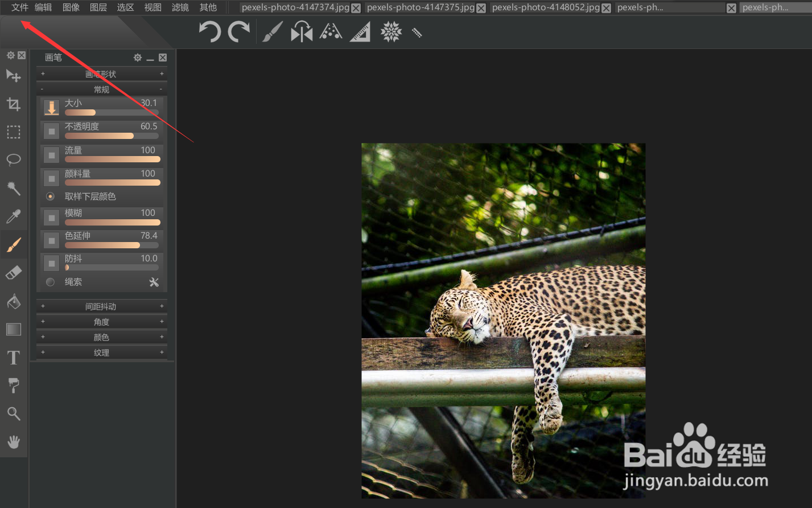Select the Move tool in left toolbar

pos(13,76)
